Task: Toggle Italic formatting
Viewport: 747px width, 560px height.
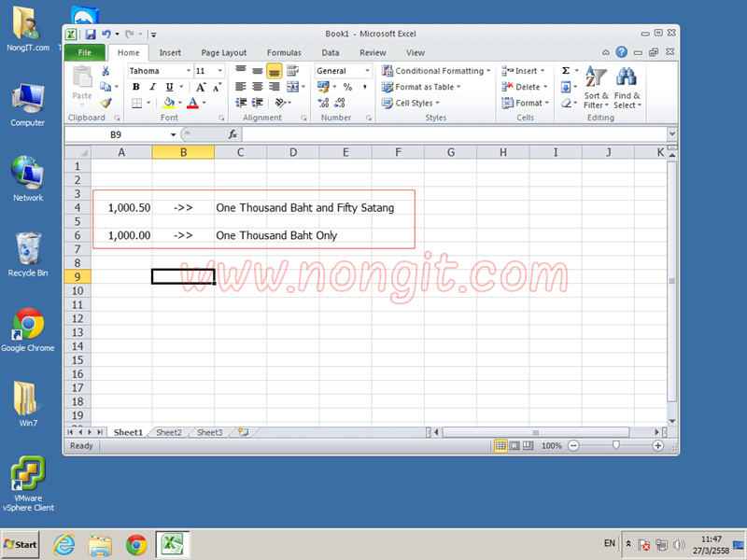Action: (152, 87)
